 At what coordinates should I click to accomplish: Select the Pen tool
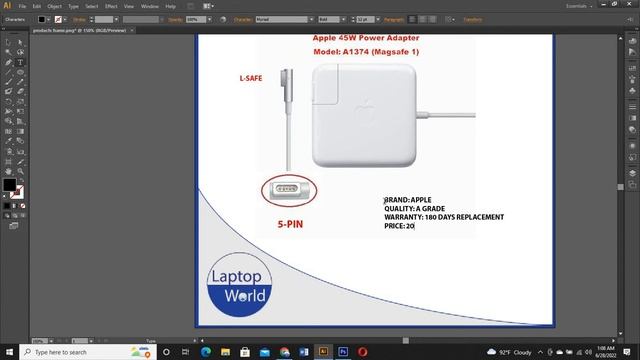pyautogui.click(x=8, y=62)
